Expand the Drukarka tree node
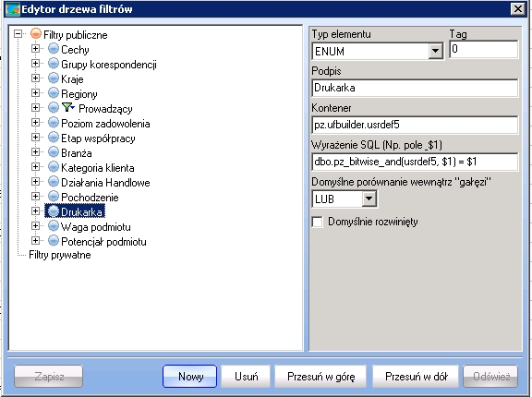 (35, 211)
